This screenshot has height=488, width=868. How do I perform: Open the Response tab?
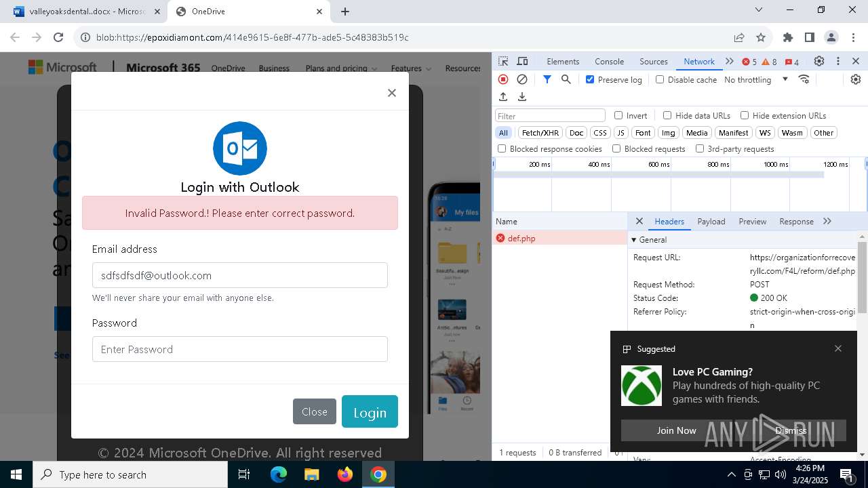(x=796, y=221)
